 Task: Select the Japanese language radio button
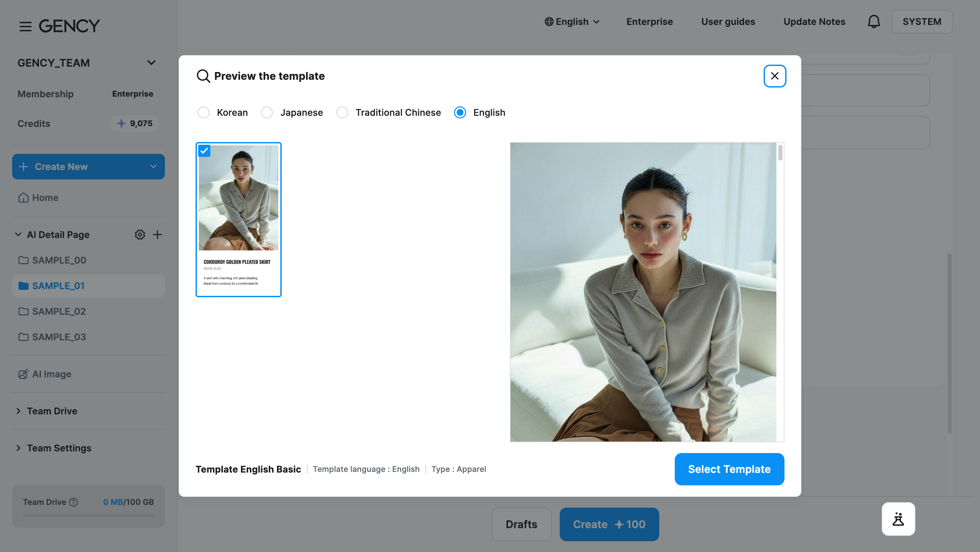point(267,113)
